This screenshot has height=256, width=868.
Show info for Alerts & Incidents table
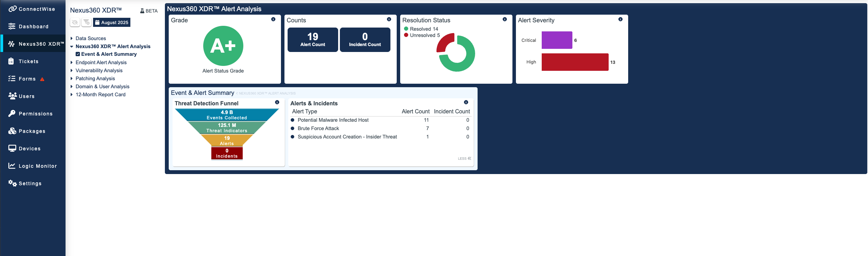tap(466, 102)
